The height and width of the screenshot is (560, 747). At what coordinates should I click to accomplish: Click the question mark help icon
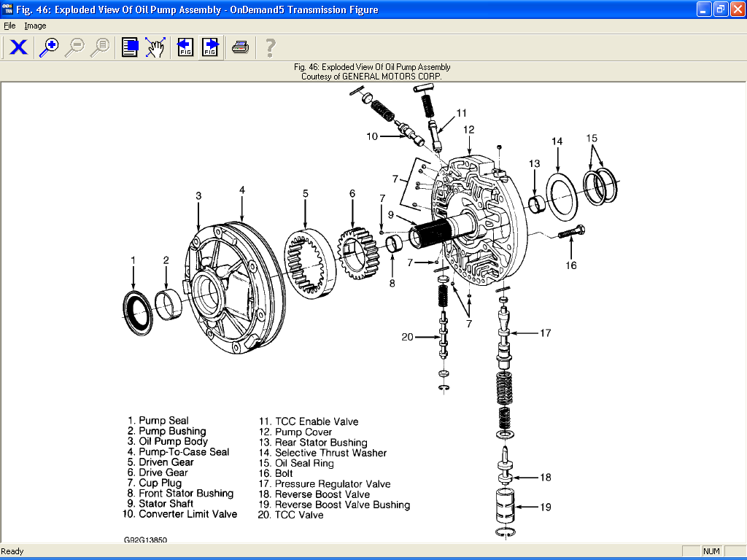tap(270, 47)
